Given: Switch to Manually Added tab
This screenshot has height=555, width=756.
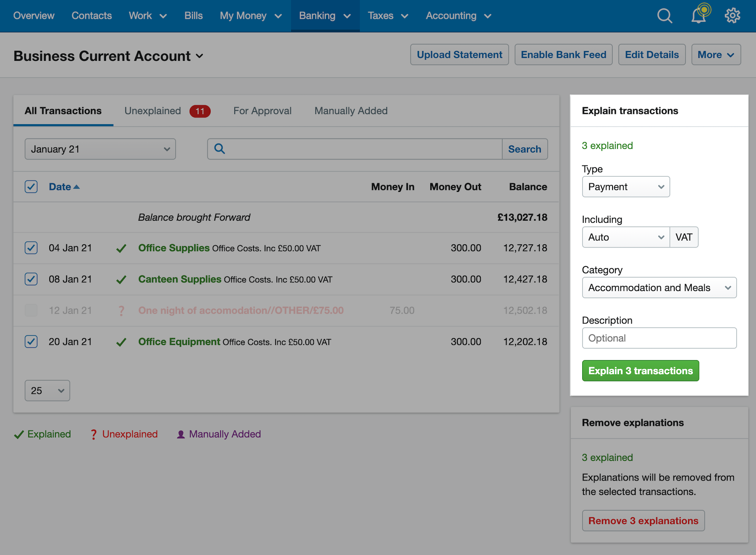Looking at the screenshot, I should point(351,111).
